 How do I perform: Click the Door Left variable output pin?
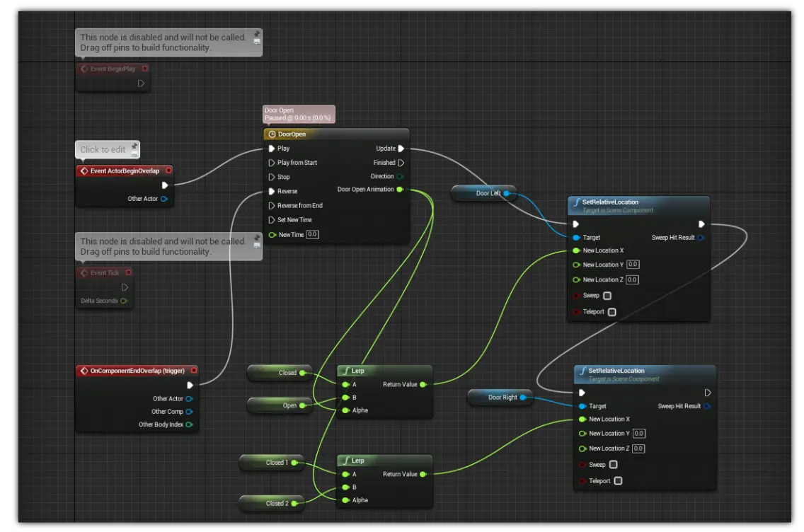(x=507, y=193)
